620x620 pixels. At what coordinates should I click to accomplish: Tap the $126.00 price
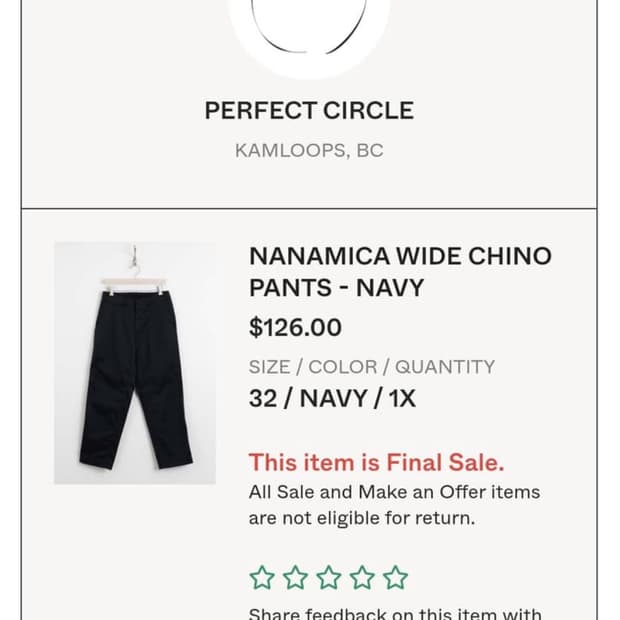pyautogui.click(x=295, y=327)
